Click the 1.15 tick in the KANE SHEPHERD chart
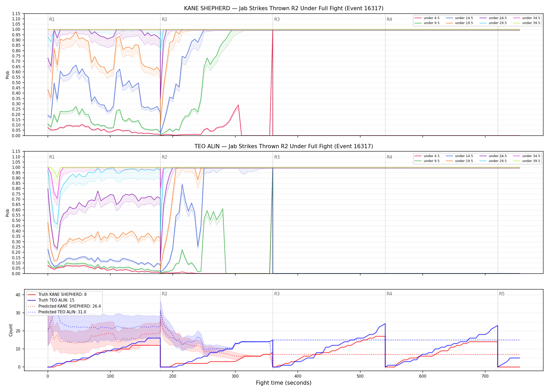The height and width of the screenshot is (392, 549). coord(16,14)
